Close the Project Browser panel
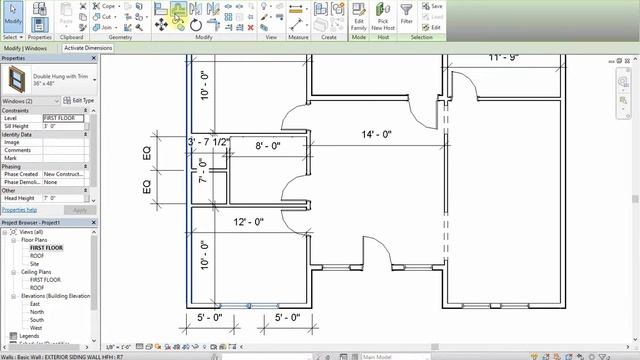This screenshot has height=360, width=640. pyautogui.click(x=93, y=222)
